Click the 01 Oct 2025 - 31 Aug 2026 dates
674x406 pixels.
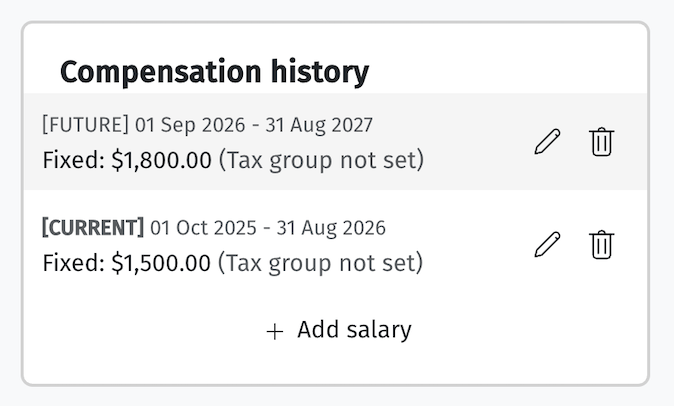tap(268, 228)
